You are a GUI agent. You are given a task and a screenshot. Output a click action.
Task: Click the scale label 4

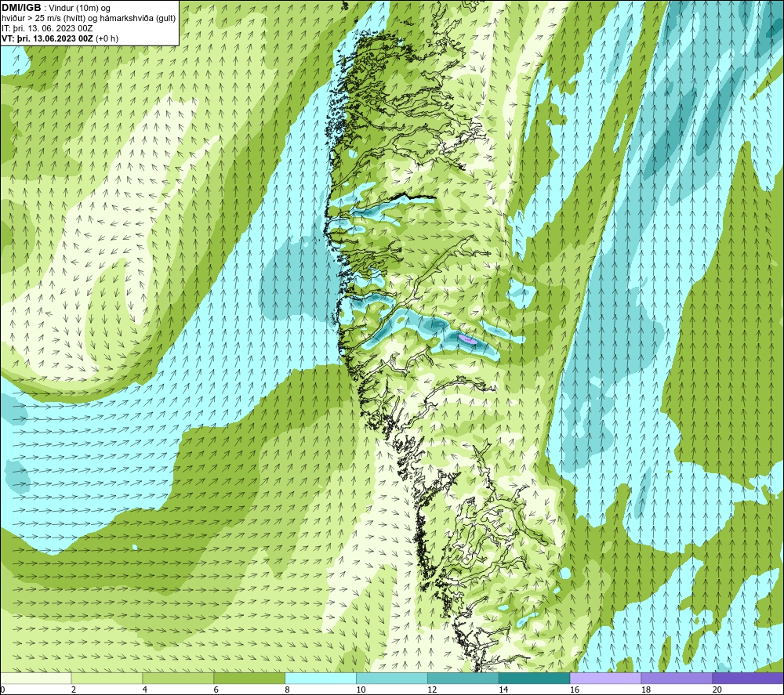[145, 690]
